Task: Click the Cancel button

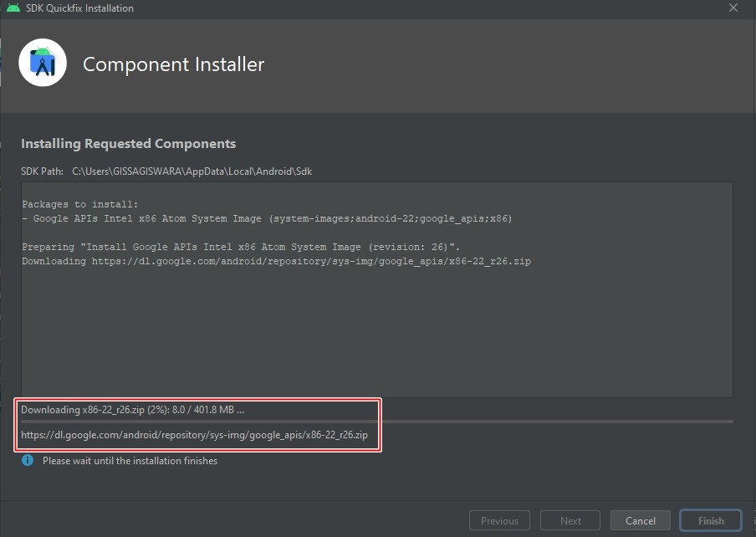Action: [640, 519]
